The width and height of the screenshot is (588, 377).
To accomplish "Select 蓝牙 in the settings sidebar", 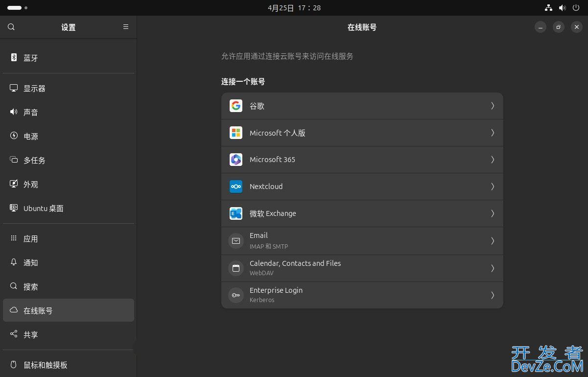I will (69, 58).
